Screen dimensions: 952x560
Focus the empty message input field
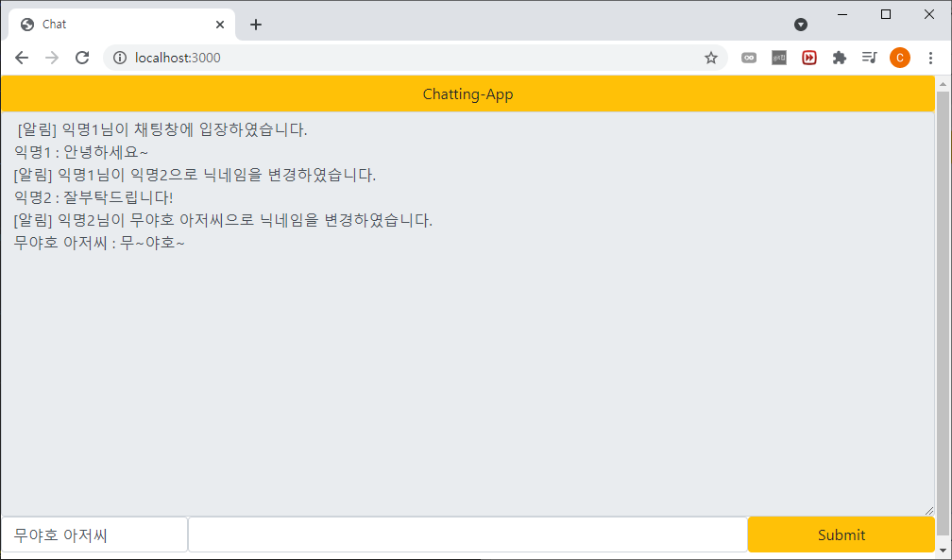point(467,535)
